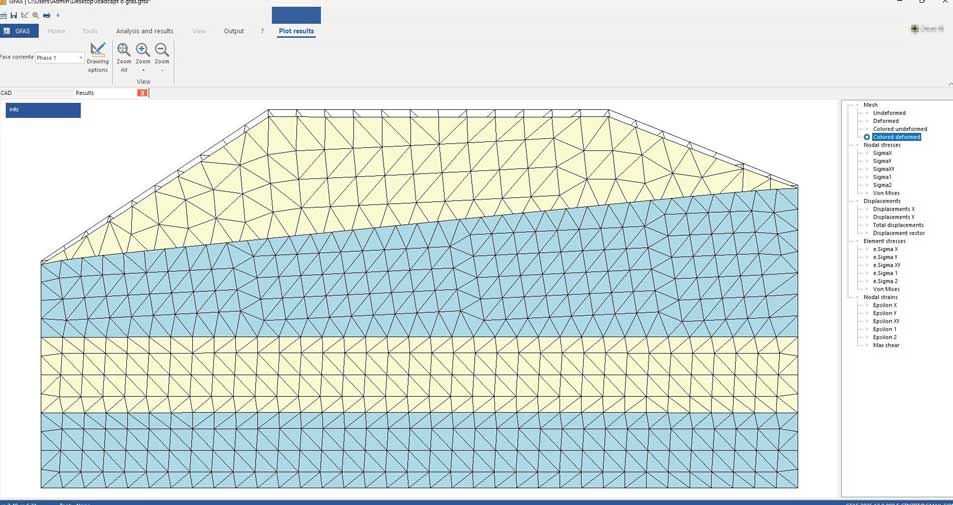Click the save icon in quick access toolbar
This screenshot has width=953, height=505.
coord(14,16)
